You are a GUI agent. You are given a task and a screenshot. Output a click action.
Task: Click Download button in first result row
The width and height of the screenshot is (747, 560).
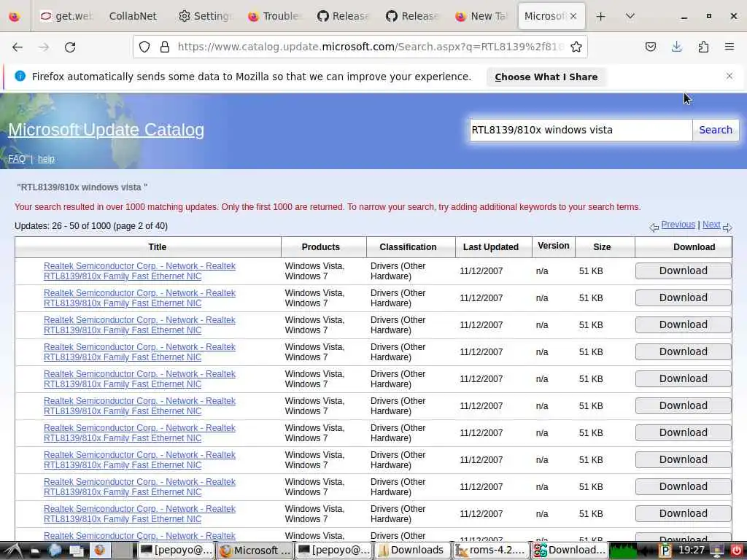683,271
